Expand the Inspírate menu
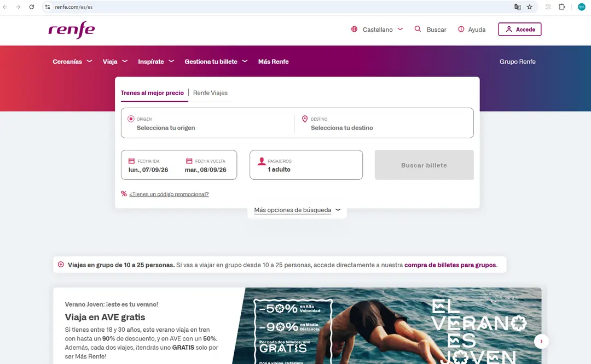591x364 pixels. click(155, 61)
